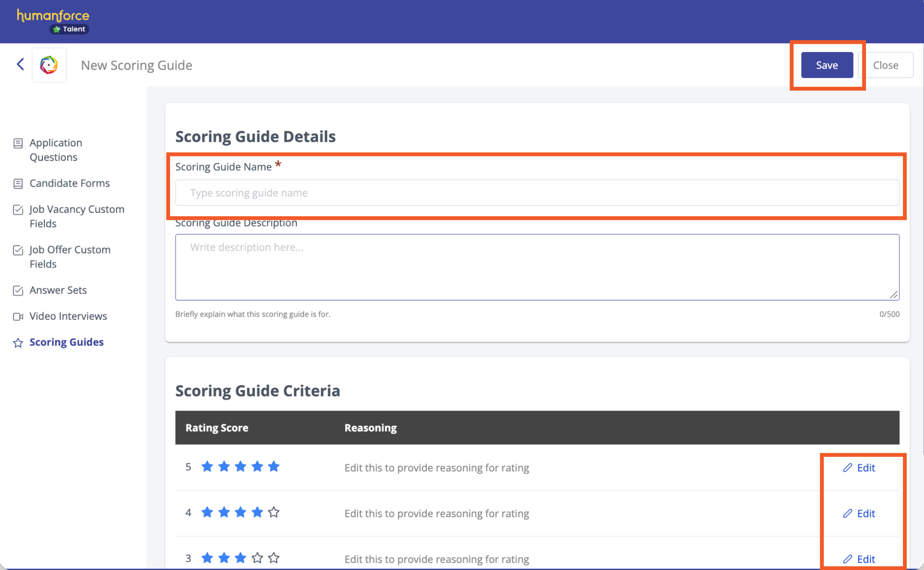Click the Candidate Forms document icon

coord(18,184)
